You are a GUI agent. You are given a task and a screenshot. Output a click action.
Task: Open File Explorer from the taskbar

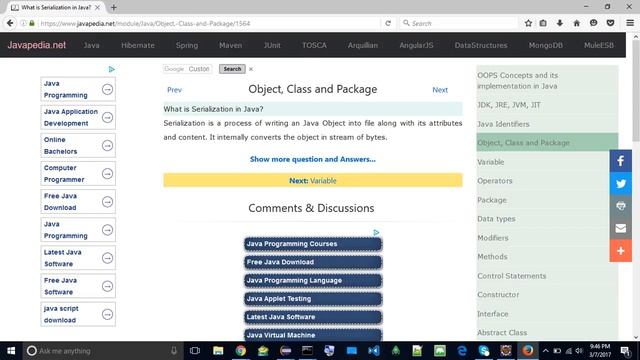218,351
